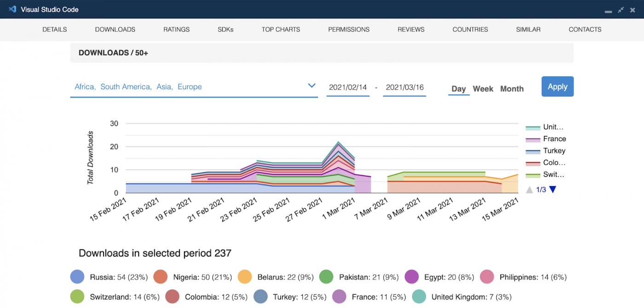The height and width of the screenshot is (308, 644).
Task: Click United Kingdom's teal color swatch
Action: pyautogui.click(x=419, y=297)
